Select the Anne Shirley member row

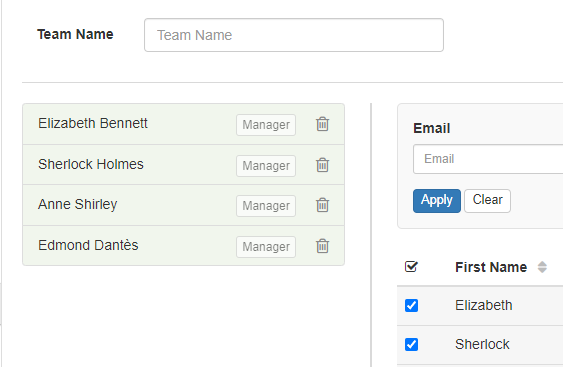click(x=183, y=205)
